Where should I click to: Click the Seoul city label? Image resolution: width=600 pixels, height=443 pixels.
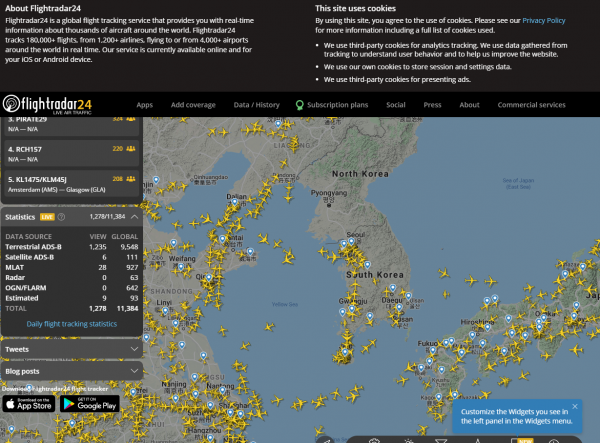[355, 235]
